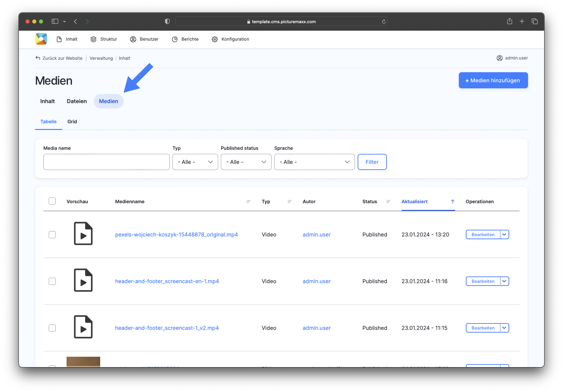
Task: Check the pexels-wojciech-koszyk row checkbox
Action: coord(52,234)
